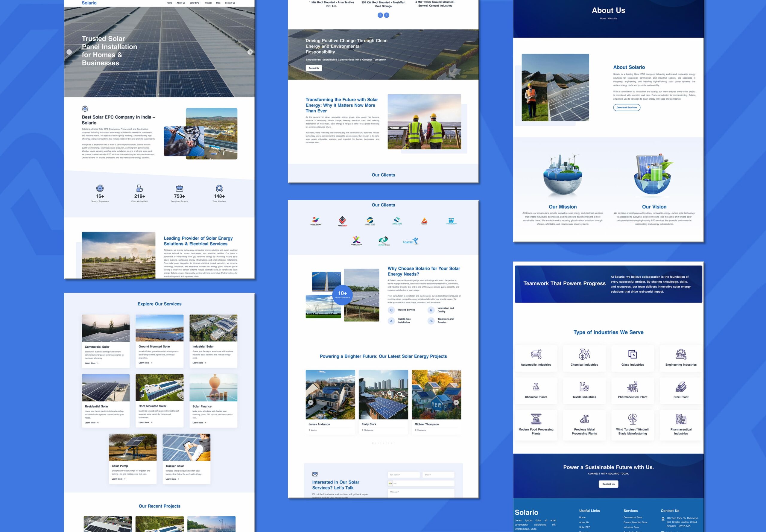Click the Automobile Industries icon
This screenshot has width=766, height=532.
(536, 354)
